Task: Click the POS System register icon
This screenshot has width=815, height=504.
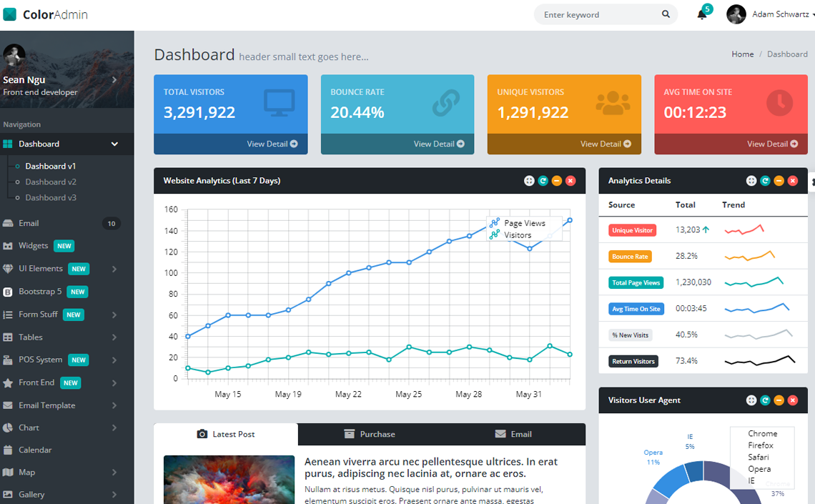Action: pos(8,360)
